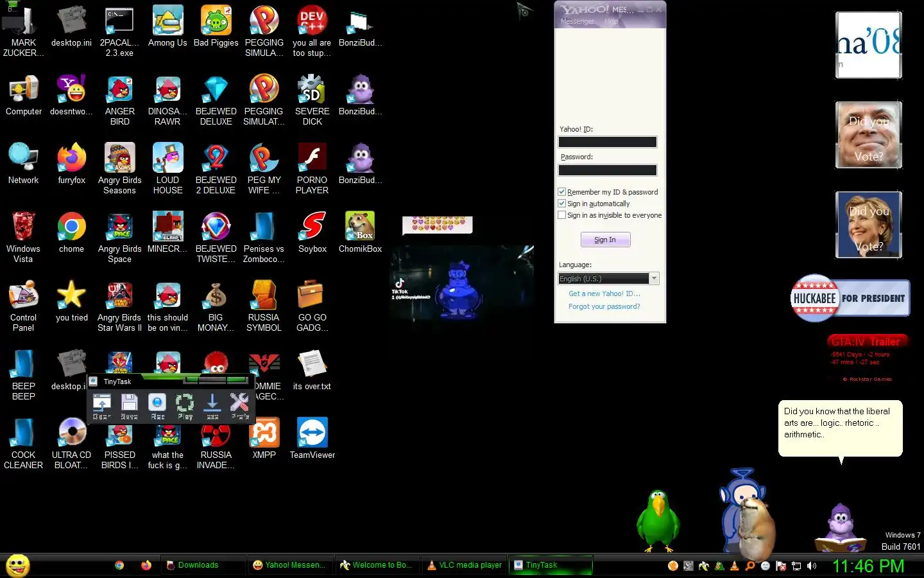Click the GTA:IV Trailer countdown gadget
The height and width of the screenshot is (578, 924).
(868, 358)
